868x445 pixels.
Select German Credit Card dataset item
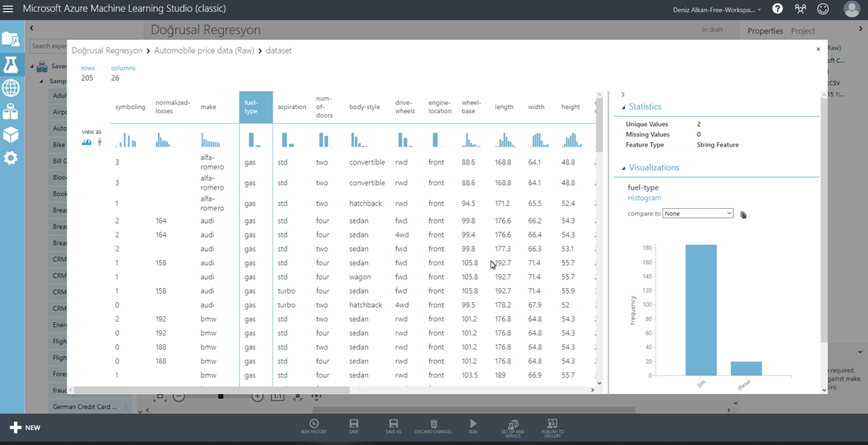pos(89,406)
